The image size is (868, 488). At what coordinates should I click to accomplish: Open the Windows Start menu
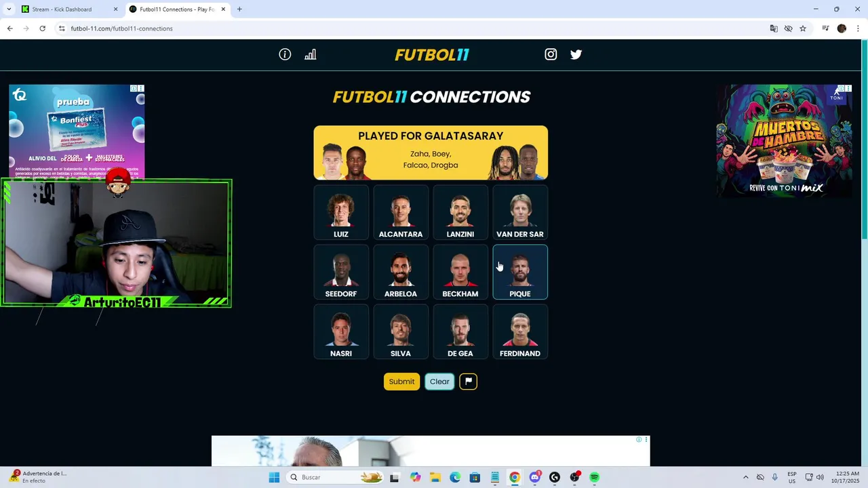point(274,477)
